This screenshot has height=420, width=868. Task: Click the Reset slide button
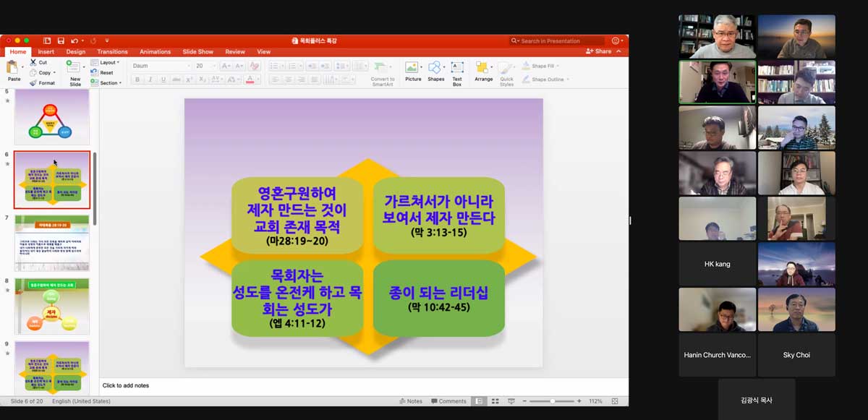(106, 73)
